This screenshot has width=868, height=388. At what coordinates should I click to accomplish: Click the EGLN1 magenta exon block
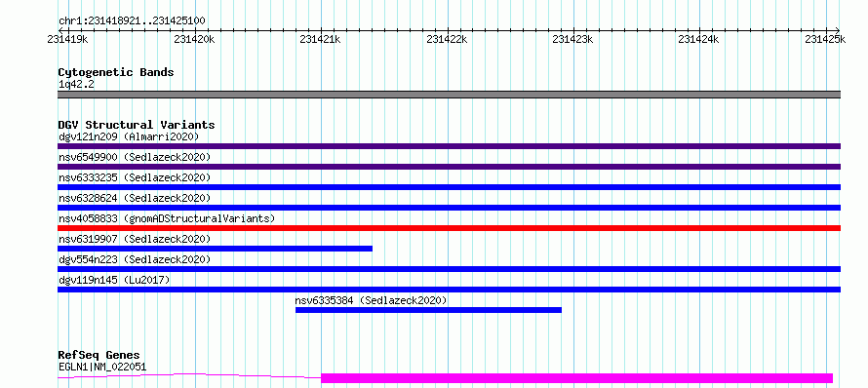tap(576, 378)
